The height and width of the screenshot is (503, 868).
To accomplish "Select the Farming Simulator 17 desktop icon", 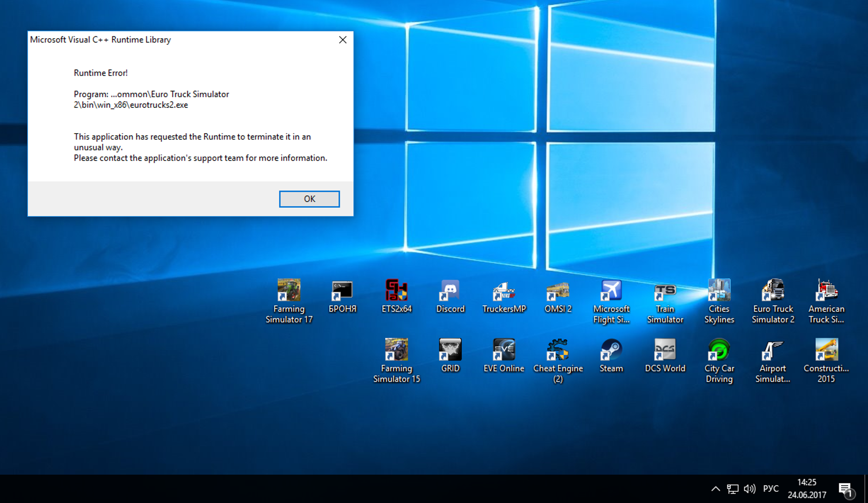I will click(289, 301).
